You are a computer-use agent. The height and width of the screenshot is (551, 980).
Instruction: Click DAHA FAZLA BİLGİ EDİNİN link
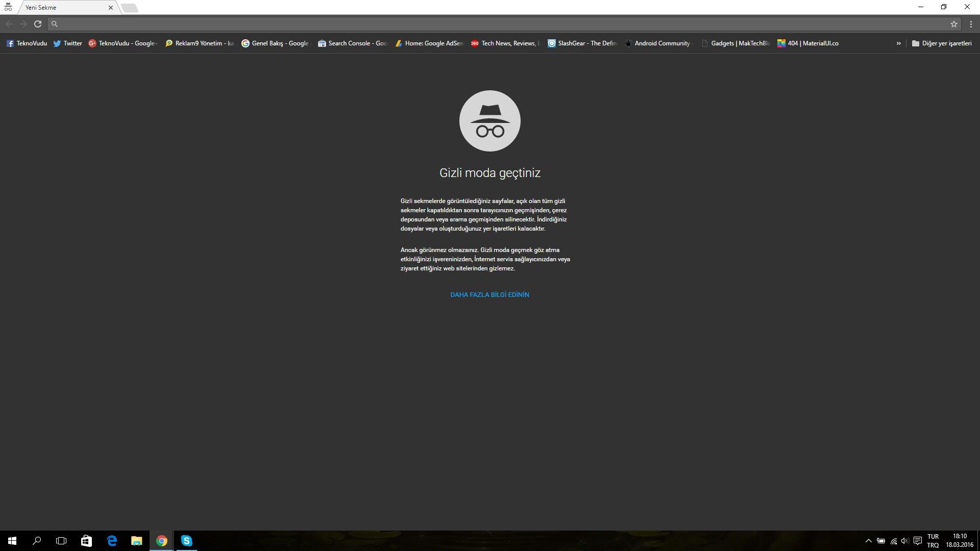pyautogui.click(x=489, y=295)
